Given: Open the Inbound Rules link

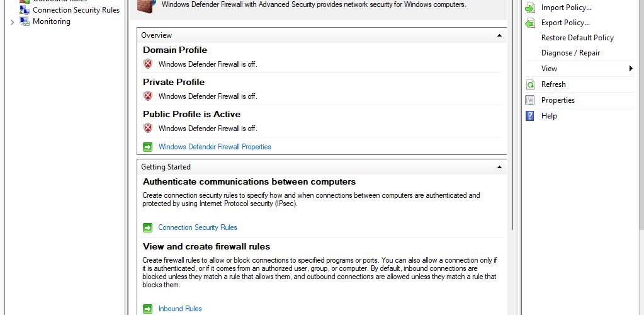Looking at the screenshot, I should [x=180, y=309].
